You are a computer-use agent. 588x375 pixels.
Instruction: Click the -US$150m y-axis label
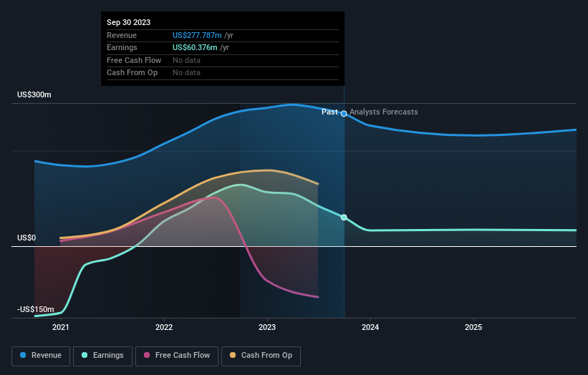click(36, 309)
